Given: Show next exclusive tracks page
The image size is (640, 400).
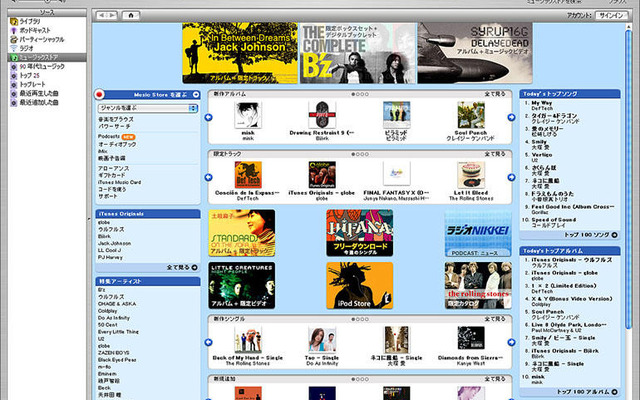Looking at the screenshot, I should coord(511,178).
